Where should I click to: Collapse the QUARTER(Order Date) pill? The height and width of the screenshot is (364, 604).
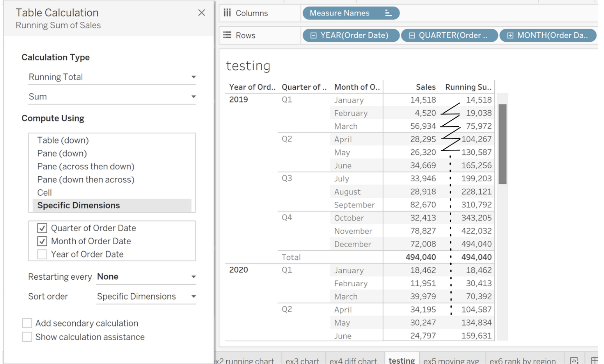click(x=412, y=35)
